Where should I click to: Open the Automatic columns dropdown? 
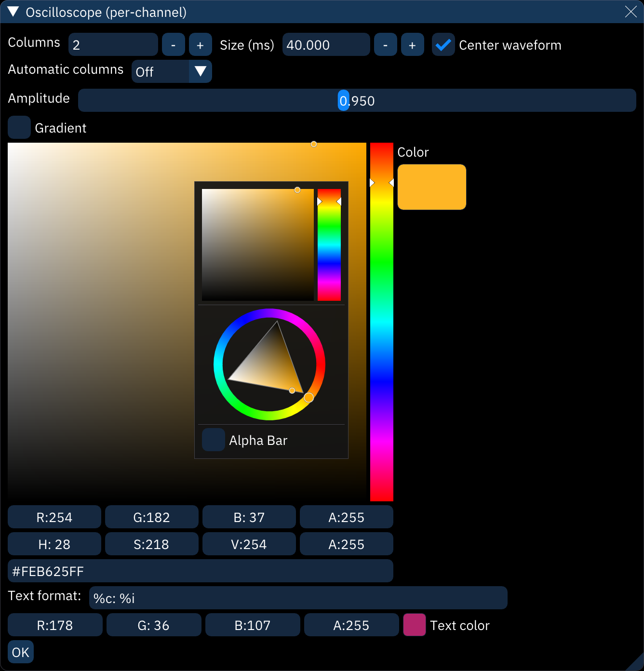coord(172,71)
